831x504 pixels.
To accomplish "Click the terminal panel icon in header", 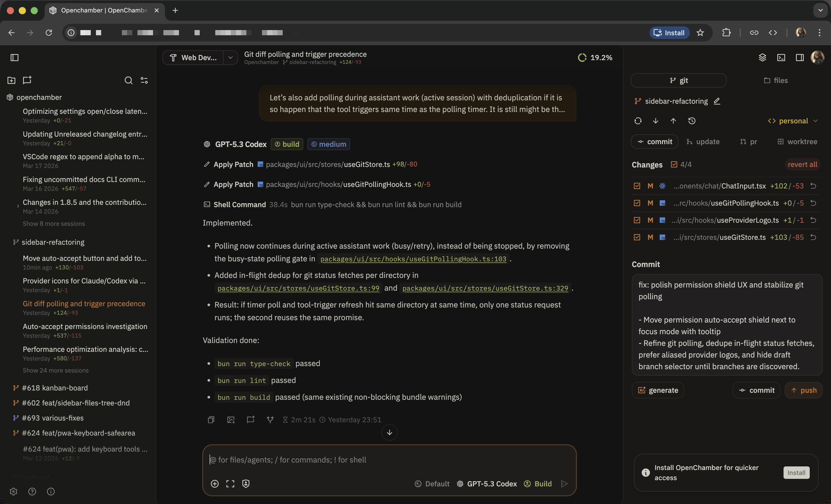I will (x=781, y=57).
